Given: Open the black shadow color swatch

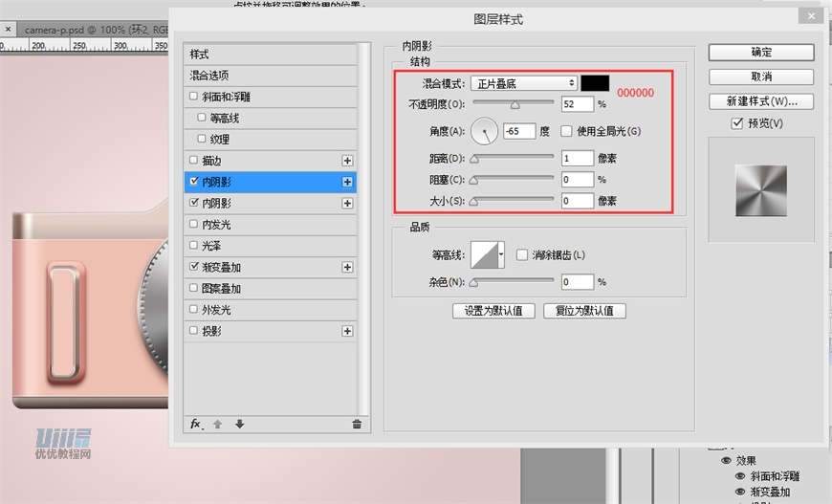Looking at the screenshot, I should pyautogui.click(x=595, y=83).
